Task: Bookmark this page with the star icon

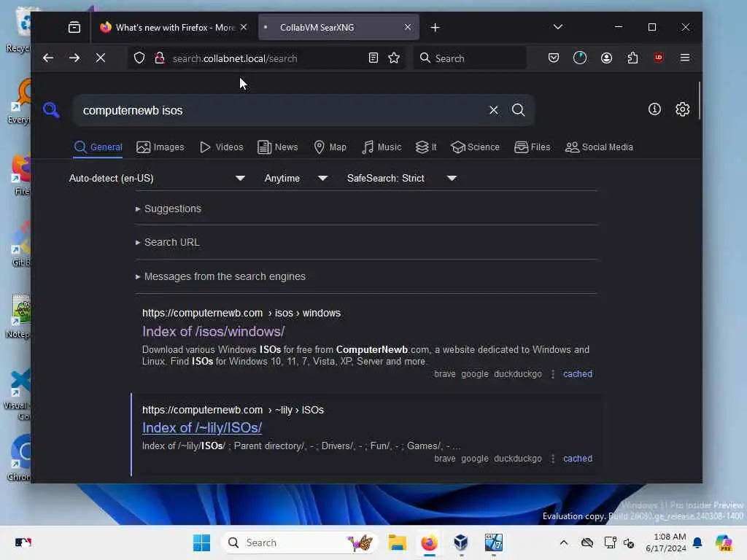Action: pyautogui.click(x=394, y=58)
